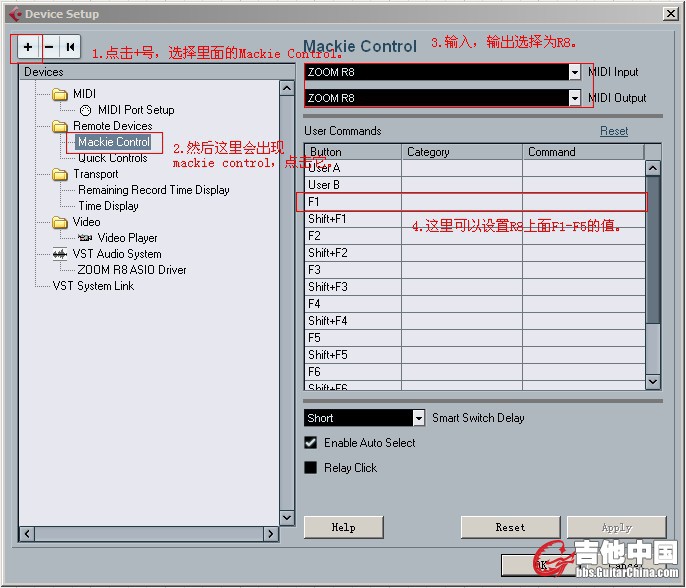The width and height of the screenshot is (686, 588).
Task: Open the MIDI Input dropdown
Action: click(574, 72)
